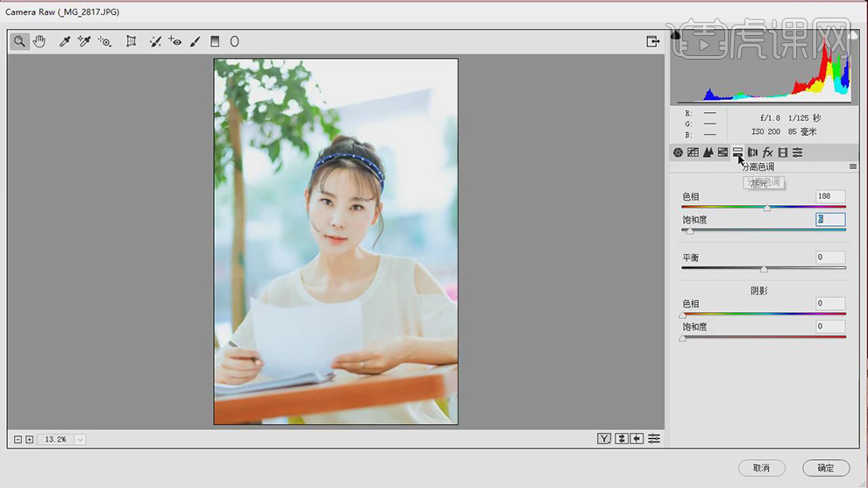Select the Transform tool

(132, 41)
